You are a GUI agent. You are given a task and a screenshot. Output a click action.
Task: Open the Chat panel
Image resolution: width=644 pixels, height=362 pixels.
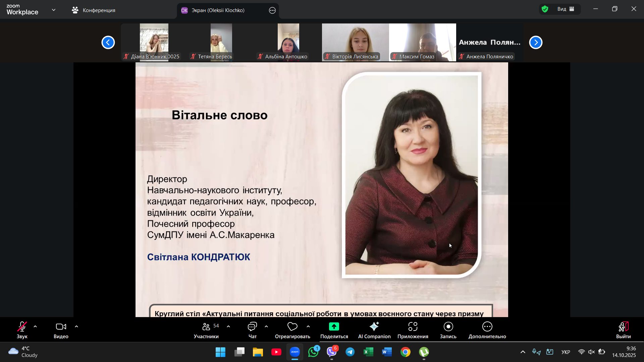[x=252, y=330]
